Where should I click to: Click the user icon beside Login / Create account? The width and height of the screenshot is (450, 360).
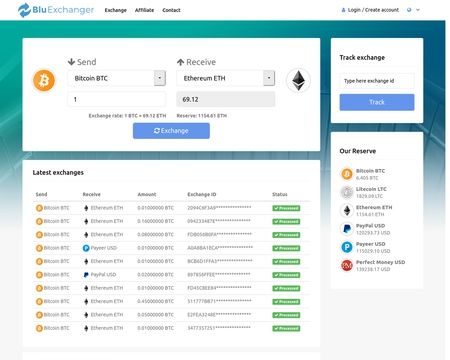point(343,10)
